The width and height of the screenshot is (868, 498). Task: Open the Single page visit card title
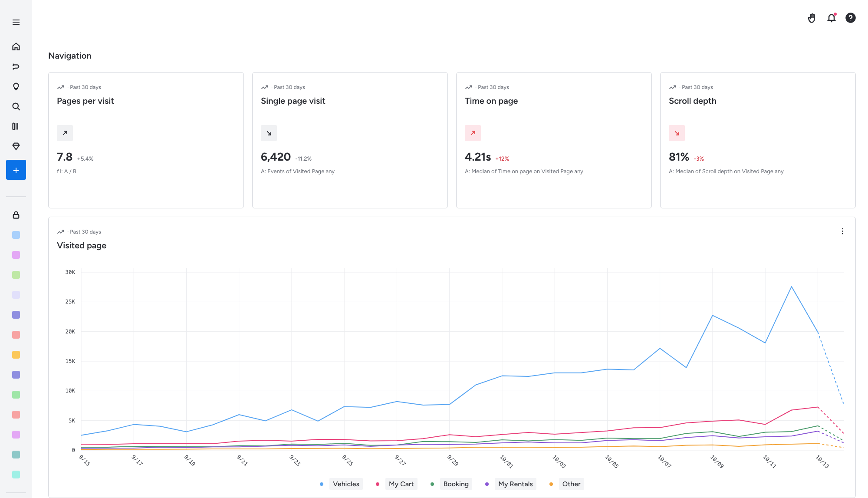pyautogui.click(x=293, y=101)
